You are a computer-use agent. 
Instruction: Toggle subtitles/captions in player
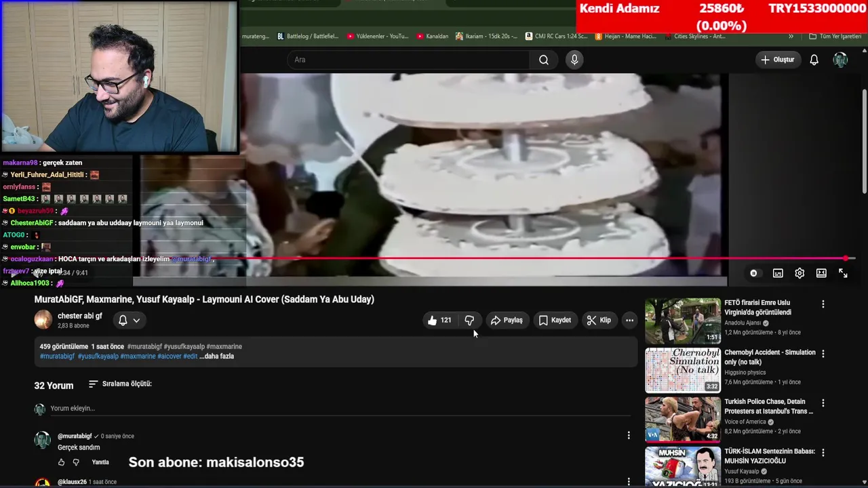point(778,273)
